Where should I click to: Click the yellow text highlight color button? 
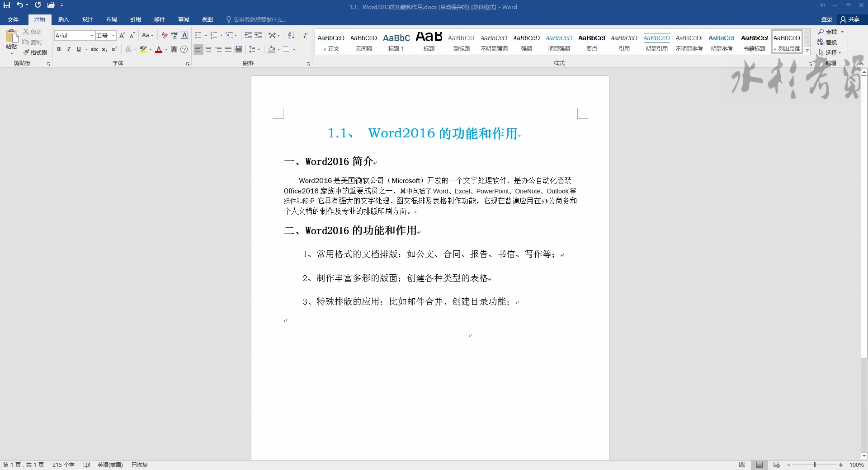(143, 49)
